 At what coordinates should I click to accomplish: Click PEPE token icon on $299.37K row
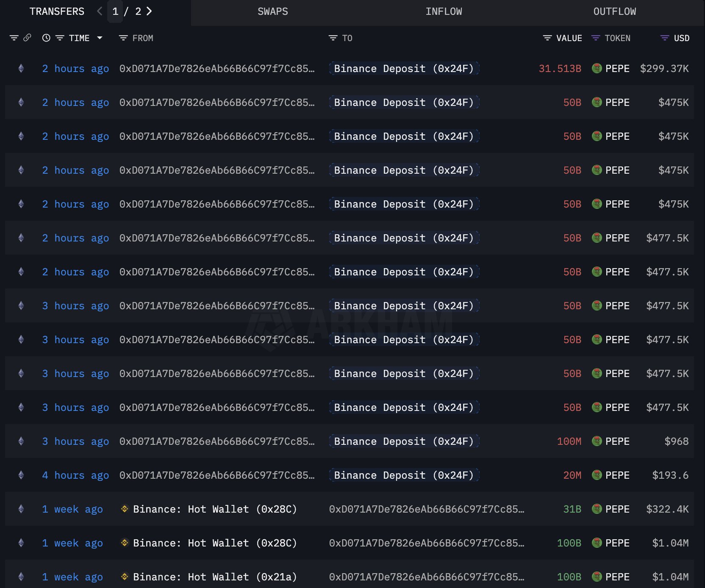[597, 68]
